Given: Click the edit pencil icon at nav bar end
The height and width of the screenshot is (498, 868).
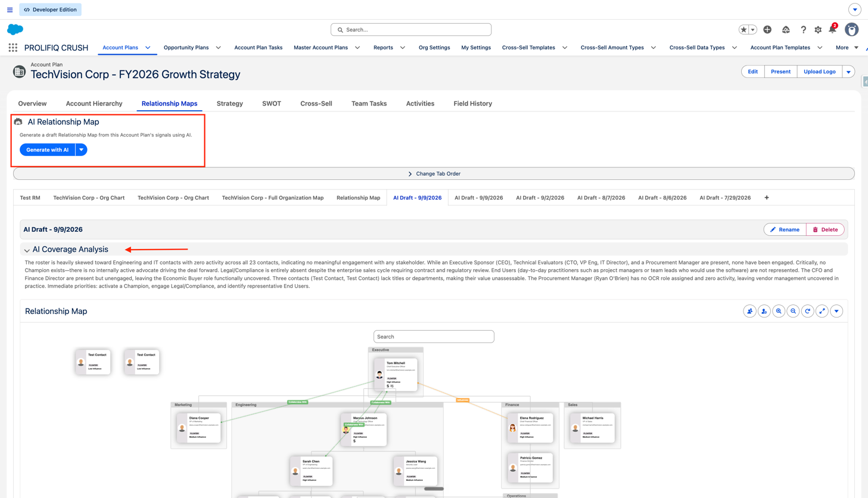Looking at the screenshot, I should point(866,48).
